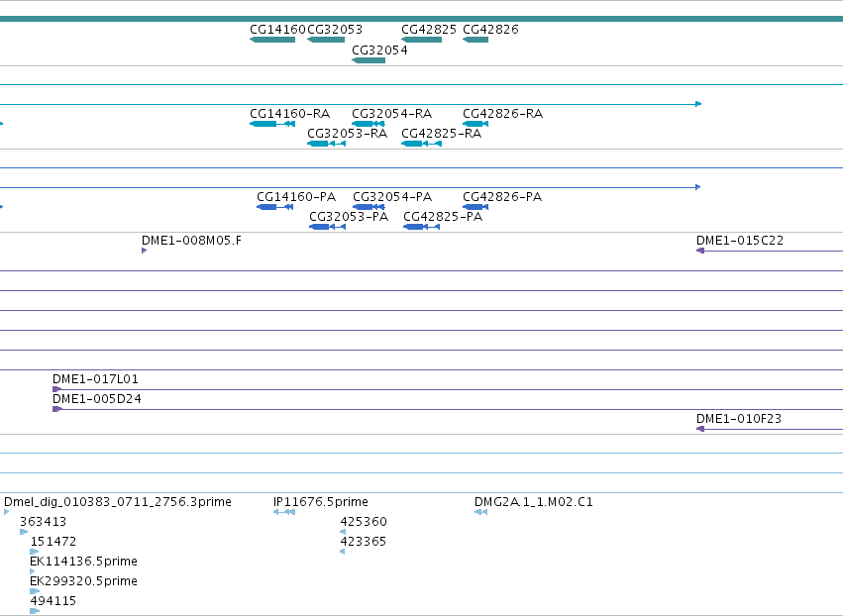Screen dimensions: 843x616
Task: Click the CG32053 gene label
Action: [335, 30]
